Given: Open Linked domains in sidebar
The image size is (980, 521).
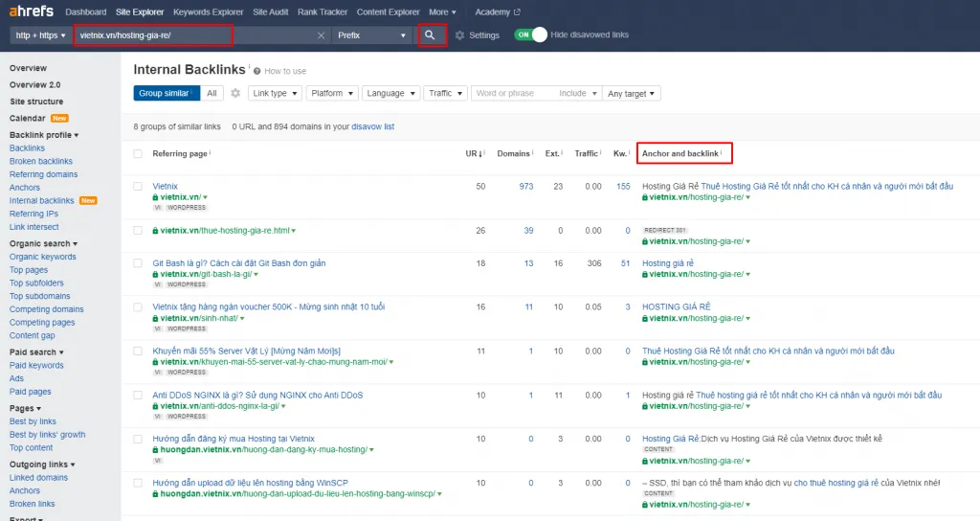Looking at the screenshot, I should point(38,478).
